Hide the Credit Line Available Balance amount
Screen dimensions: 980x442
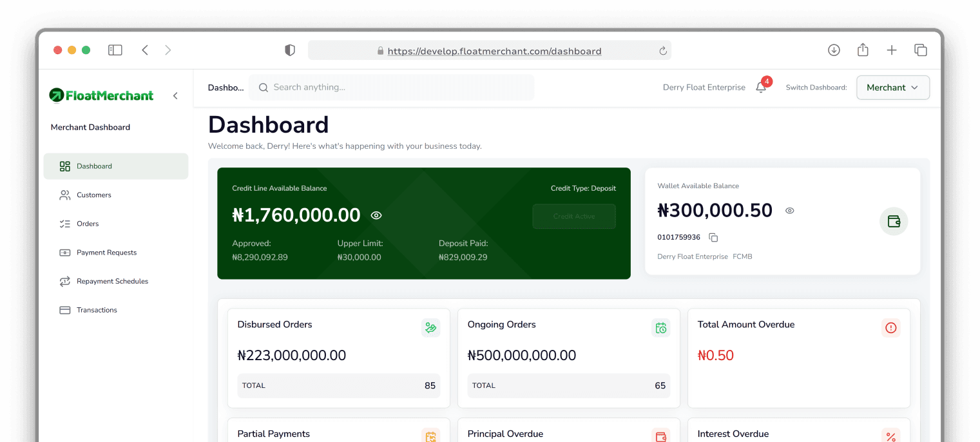tap(376, 215)
